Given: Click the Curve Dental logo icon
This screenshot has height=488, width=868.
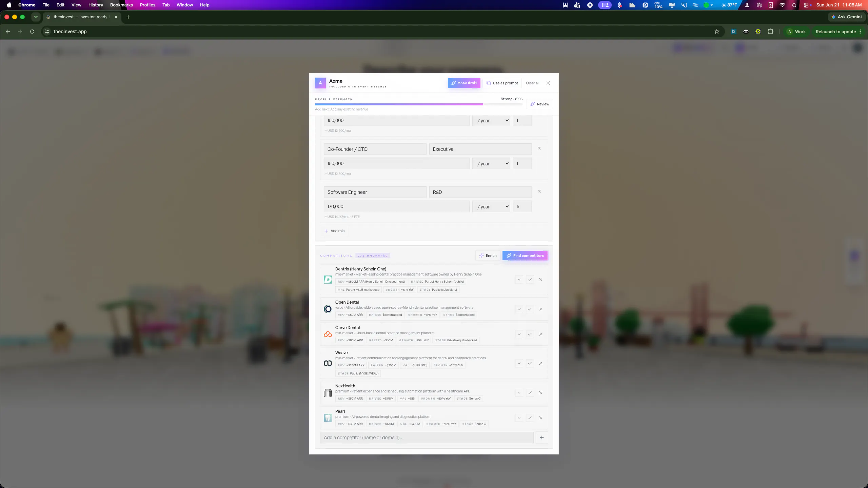Looking at the screenshot, I should 328,334.
